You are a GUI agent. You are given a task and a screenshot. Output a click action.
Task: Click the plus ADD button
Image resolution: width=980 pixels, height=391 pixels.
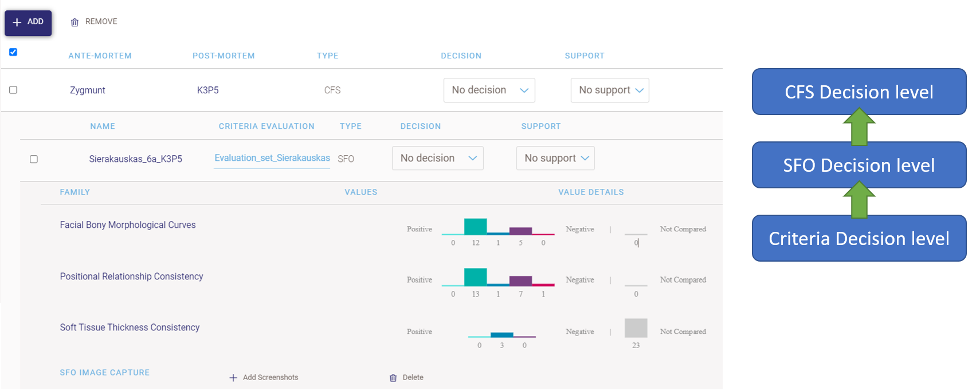28,22
